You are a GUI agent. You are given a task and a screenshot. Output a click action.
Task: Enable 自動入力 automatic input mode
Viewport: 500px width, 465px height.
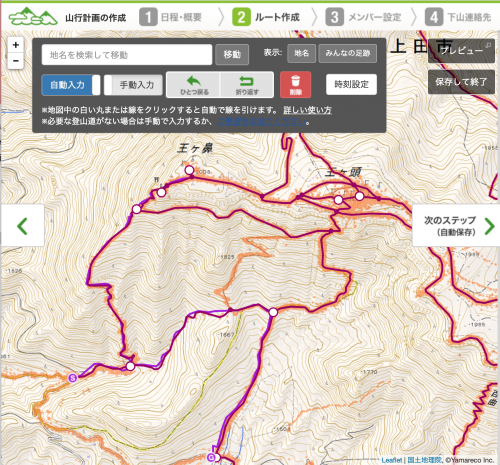coord(71,85)
